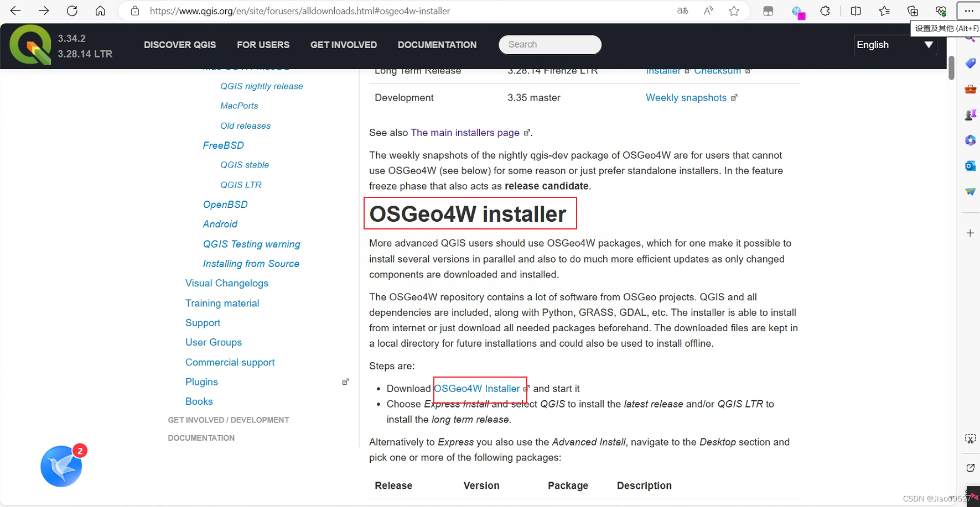Open the games chess icon in sidebar
The width and height of the screenshot is (980, 507).
click(x=970, y=114)
